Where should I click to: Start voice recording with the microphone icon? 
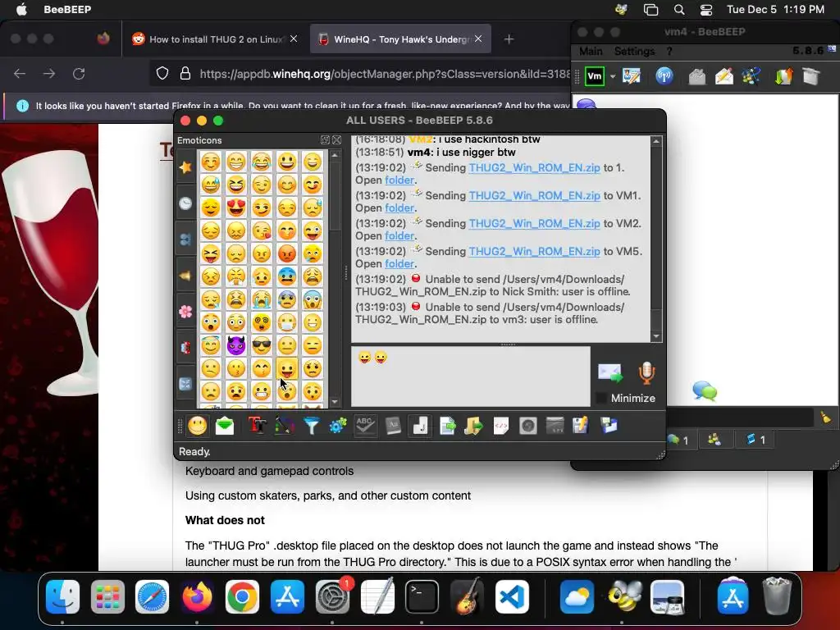coord(646,372)
